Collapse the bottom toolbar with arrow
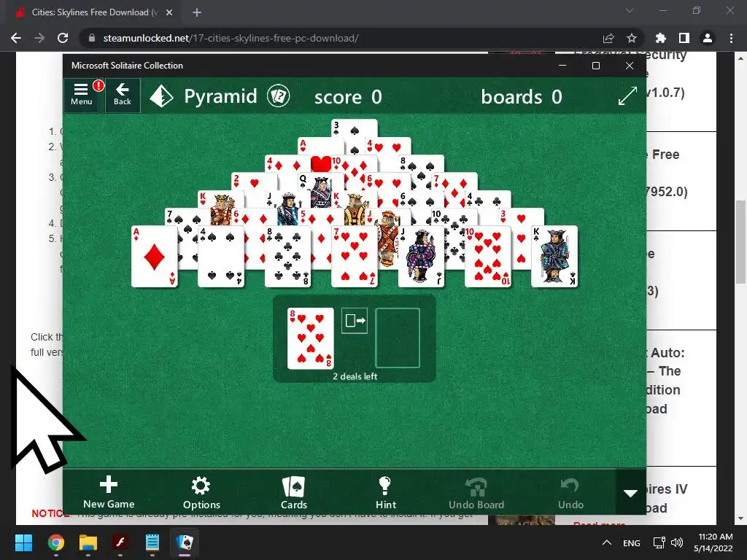The image size is (747, 560). click(631, 493)
